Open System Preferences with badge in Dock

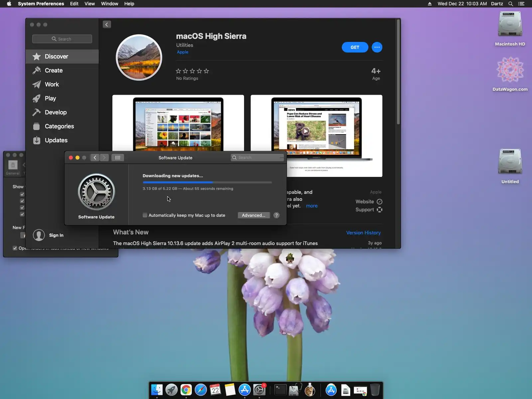point(259,390)
